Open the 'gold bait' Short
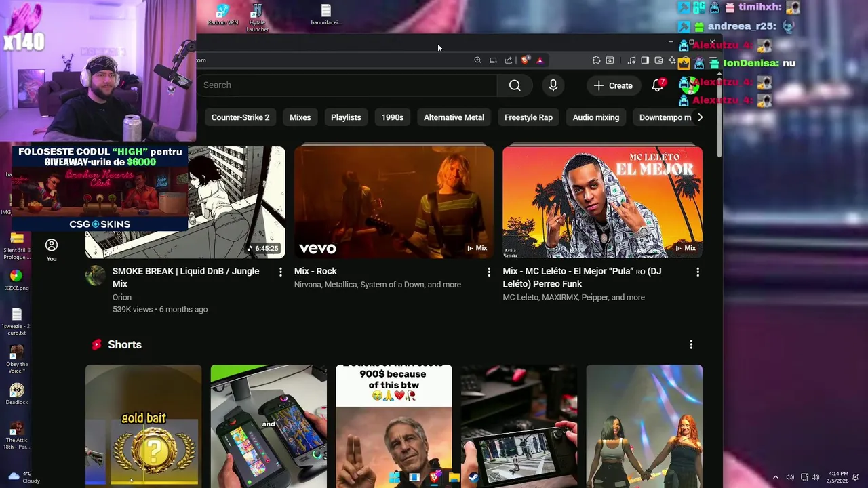868x488 pixels. pyautogui.click(x=143, y=426)
